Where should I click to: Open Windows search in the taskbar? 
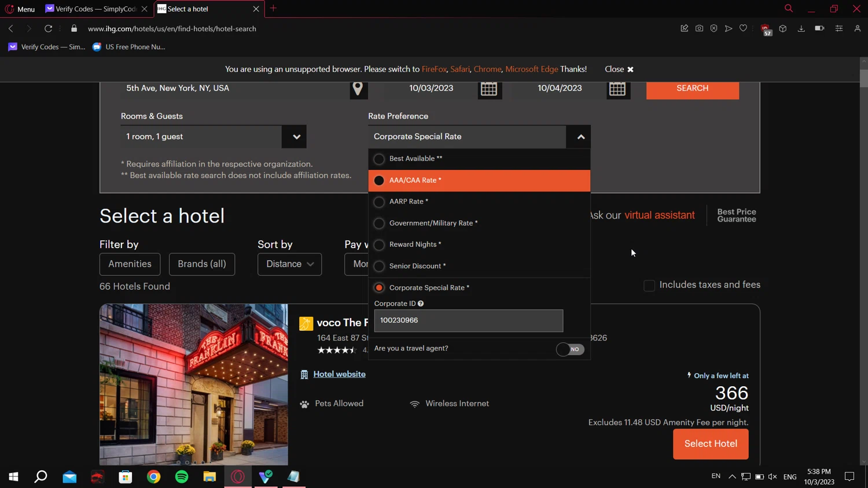click(41, 477)
